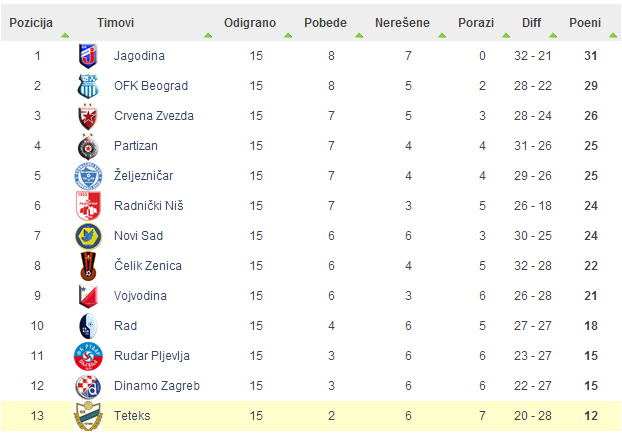The height and width of the screenshot is (436, 622).
Task: Open the Rudar Pljevlja team link
Action: tap(152, 356)
